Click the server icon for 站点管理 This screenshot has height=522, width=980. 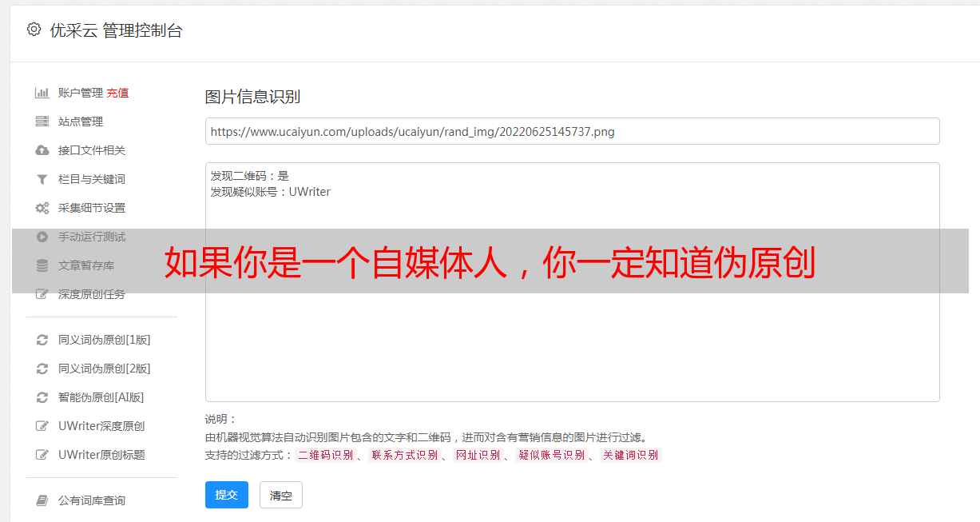[42, 122]
